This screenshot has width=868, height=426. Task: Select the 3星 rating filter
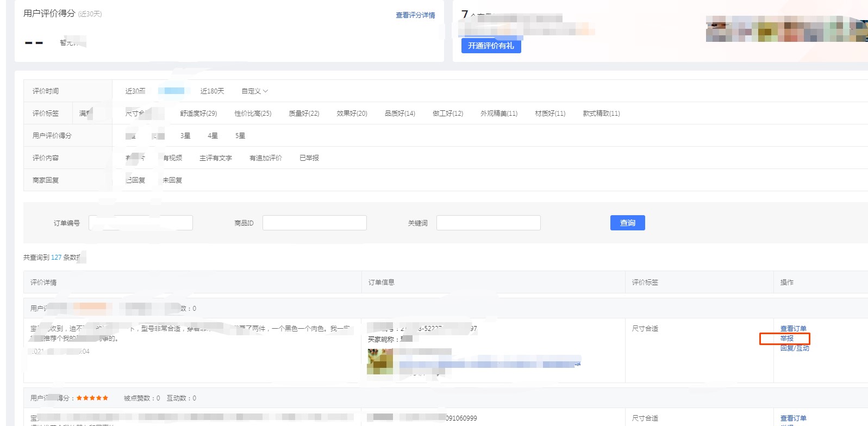[x=185, y=136]
